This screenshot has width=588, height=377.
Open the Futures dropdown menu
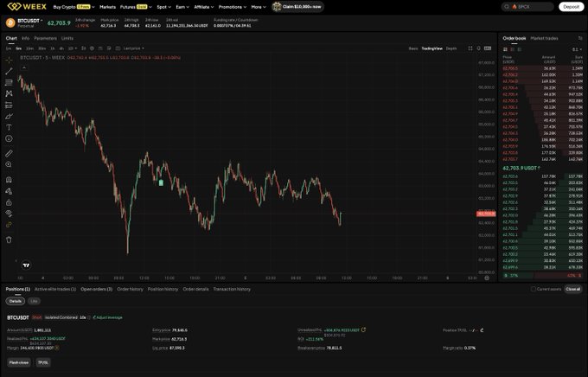click(136, 7)
